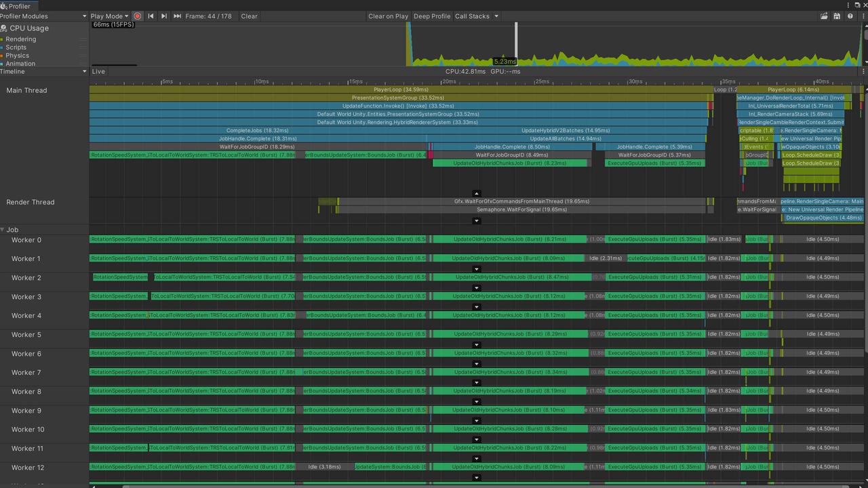Select JobHandle.Complete (5.39ms) sample
This screenshot has height=488, width=868.
tap(654, 146)
